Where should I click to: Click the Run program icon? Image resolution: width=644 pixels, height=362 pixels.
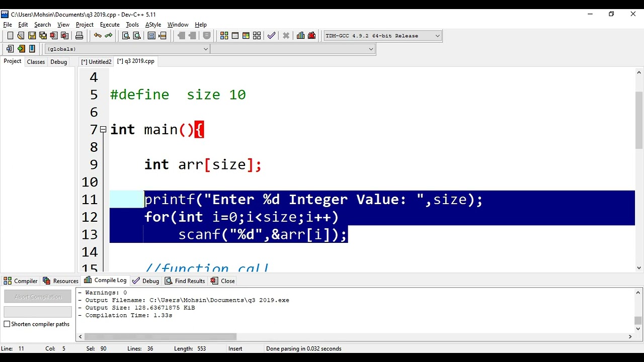[235, 36]
